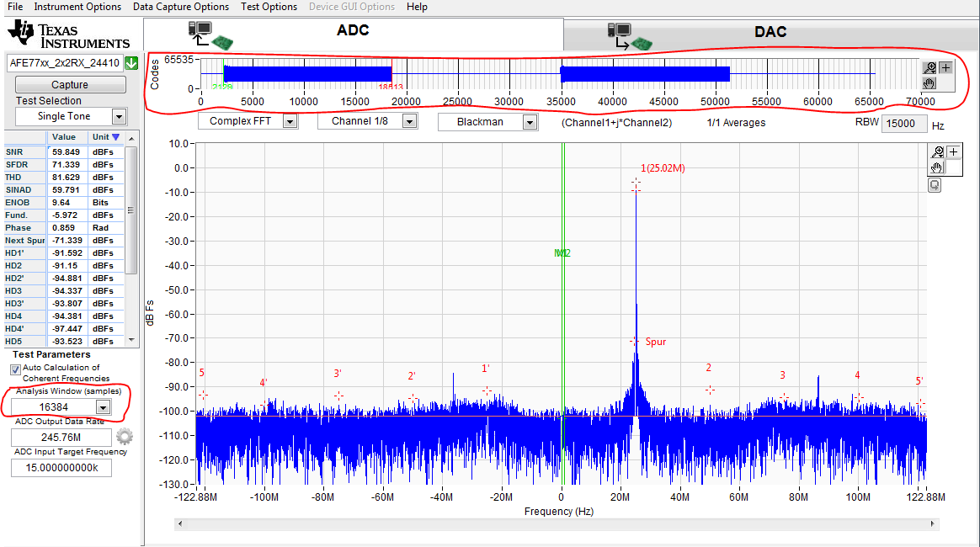Viewport: 980px width, 547px height.
Task: Click the plus zoom button beside the Codes magnifier
Action: tap(945, 66)
